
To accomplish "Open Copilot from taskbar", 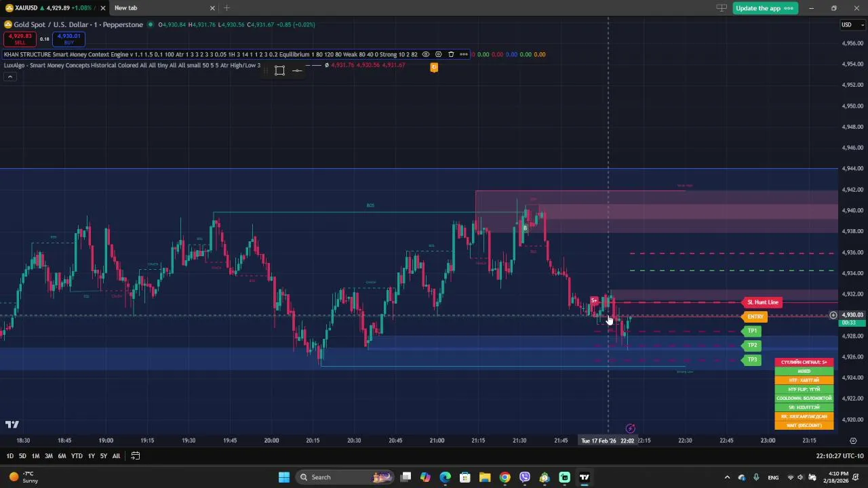I will 425,477.
